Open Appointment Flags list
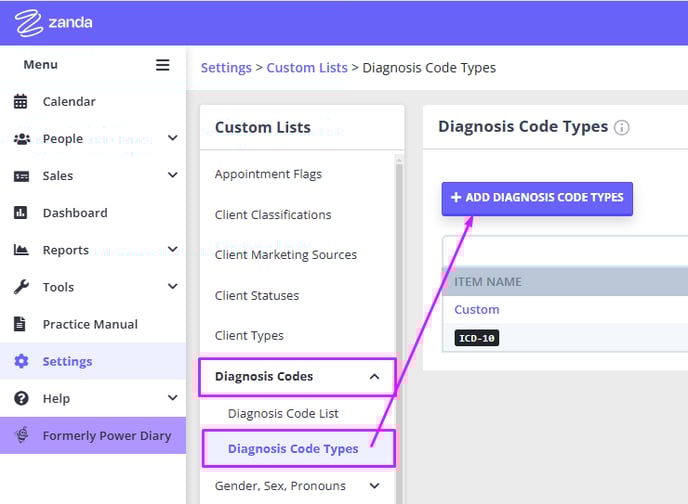 tap(268, 174)
